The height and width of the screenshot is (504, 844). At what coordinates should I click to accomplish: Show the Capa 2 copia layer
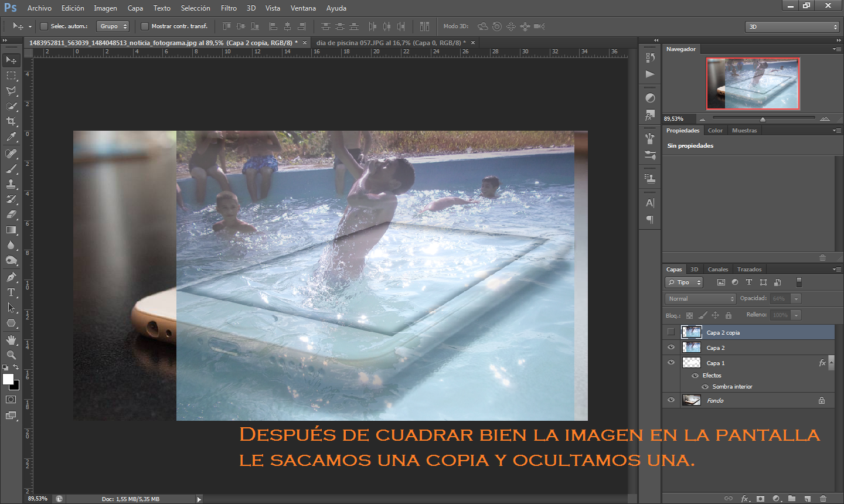671,332
